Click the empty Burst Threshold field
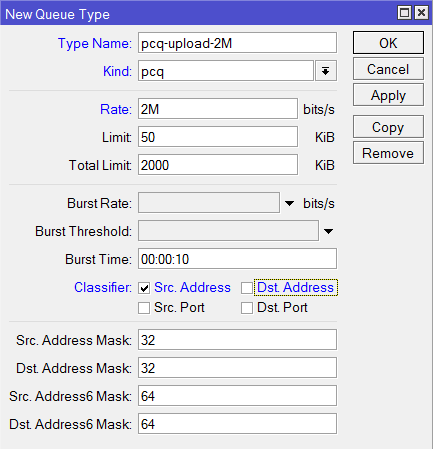Image resolution: width=433 pixels, height=449 pixels. pos(228,231)
